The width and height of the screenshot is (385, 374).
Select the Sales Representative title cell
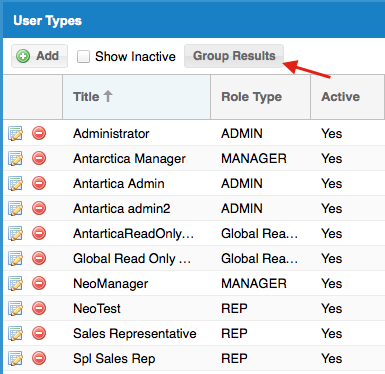pyautogui.click(x=135, y=334)
